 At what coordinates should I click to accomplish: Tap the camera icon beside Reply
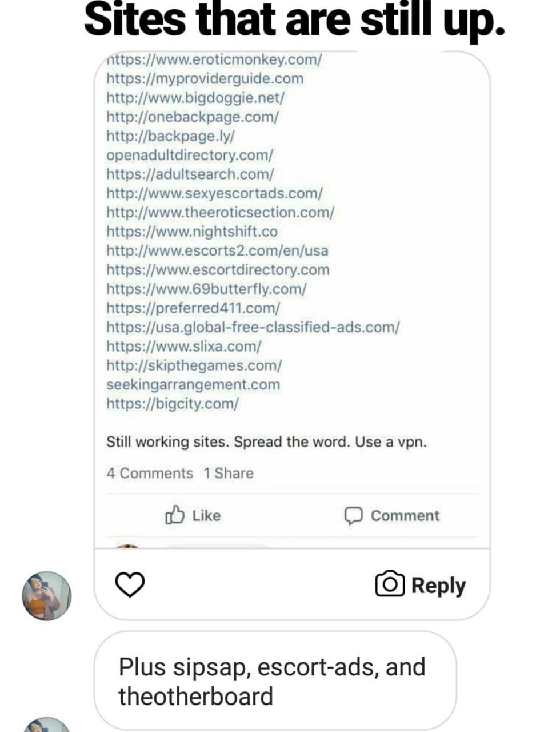point(390,584)
